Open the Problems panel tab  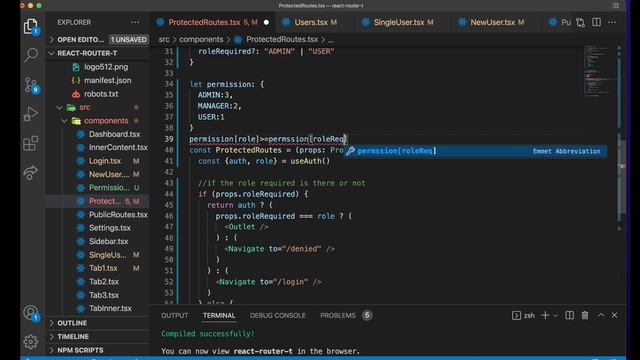[338, 316]
